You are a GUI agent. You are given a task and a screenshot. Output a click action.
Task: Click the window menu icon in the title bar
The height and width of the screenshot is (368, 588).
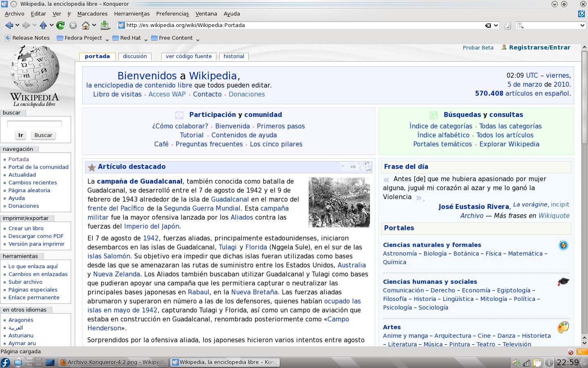[4, 4]
